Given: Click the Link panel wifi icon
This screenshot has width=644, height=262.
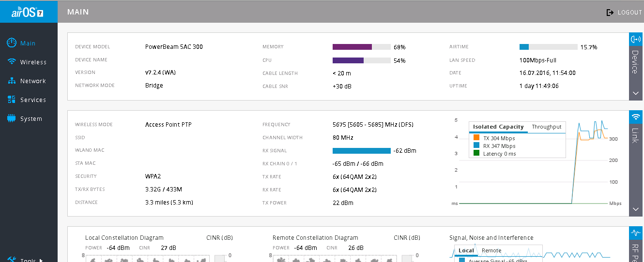Looking at the screenshot, I should (636, 117).
